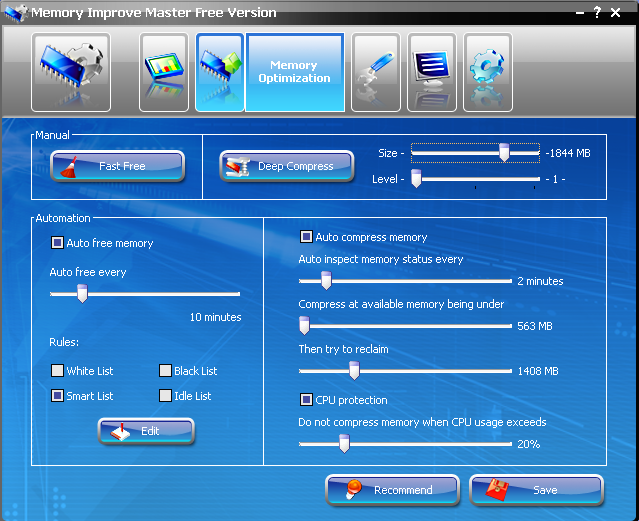Click the Edit rules button
Image resolution: width=639 pixels, height=521 pixels.
(x=146, y=431)
